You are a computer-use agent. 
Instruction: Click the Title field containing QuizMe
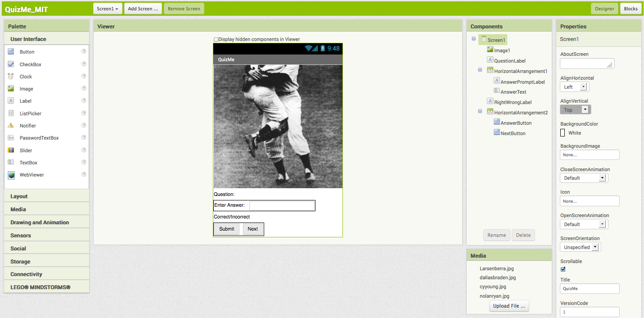tap(590, 289)
